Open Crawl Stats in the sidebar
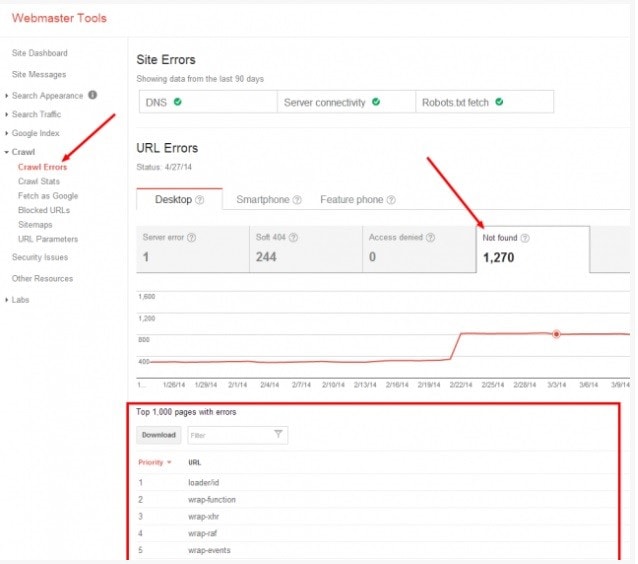Viewport: 638px width, 564px height. pyautogui.click(x=39, y=182)
